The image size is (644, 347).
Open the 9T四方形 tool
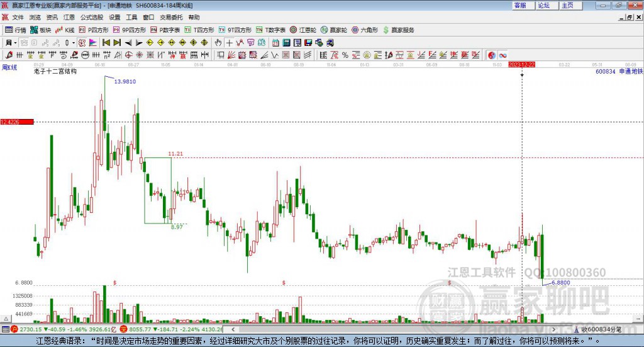pos(235,30)
